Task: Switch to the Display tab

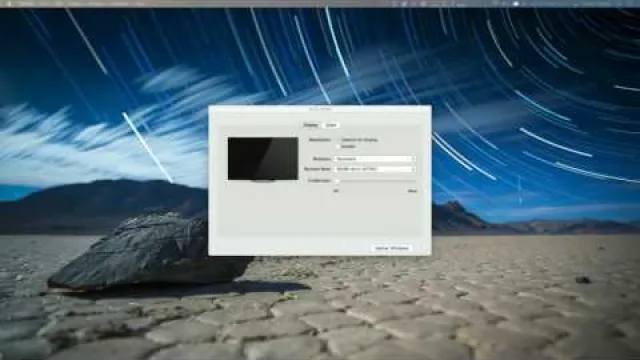Action: click(x=311, y=125)
